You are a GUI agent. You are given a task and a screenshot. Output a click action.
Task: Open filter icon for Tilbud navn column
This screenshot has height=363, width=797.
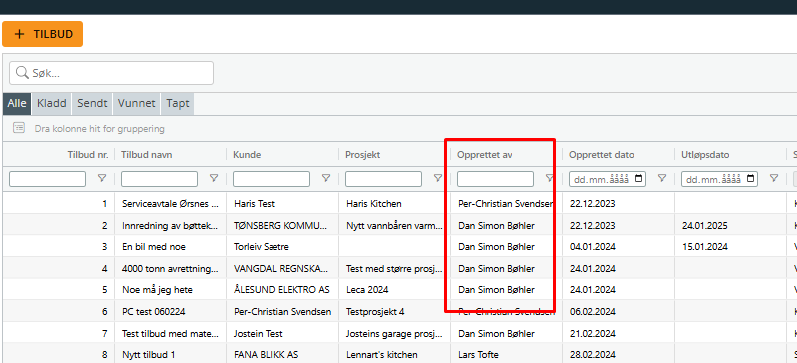coord(214,178)
